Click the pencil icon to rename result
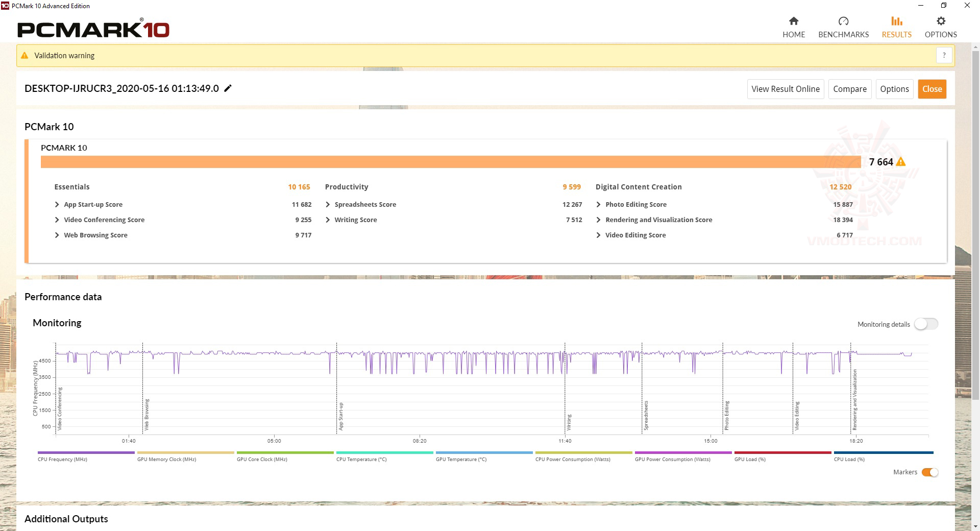The height and width of the screenshot is (531, 980). 228,88
